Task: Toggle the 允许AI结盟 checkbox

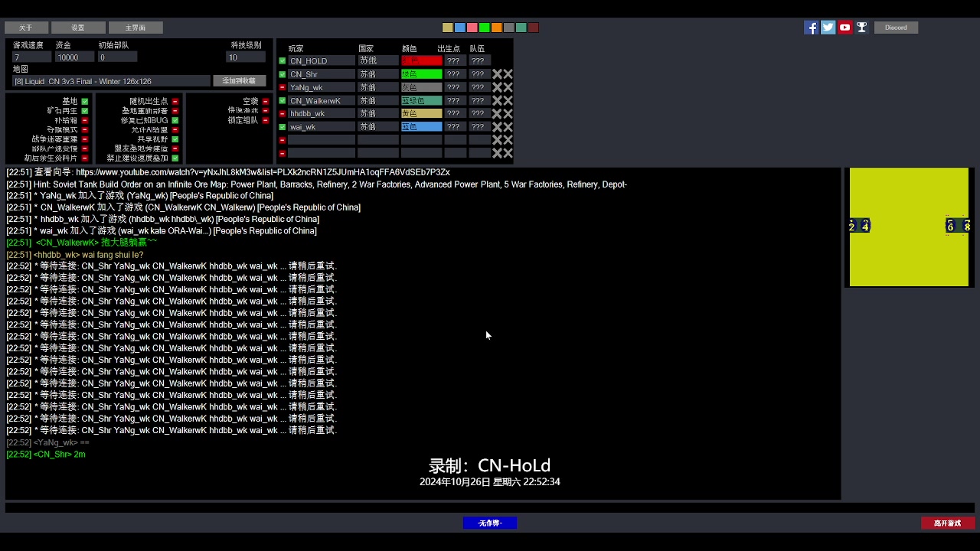Action: (175, 130)
